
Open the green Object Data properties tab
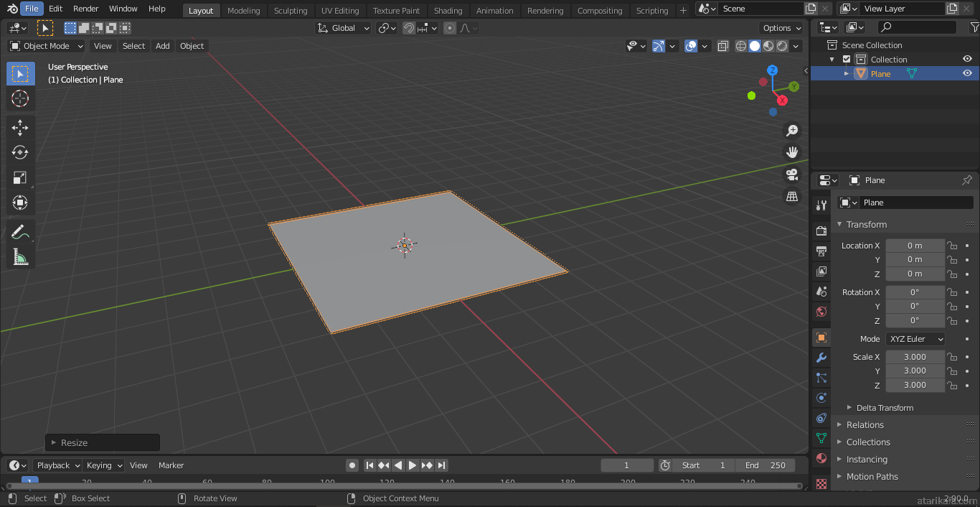click(x=821, y=438)
